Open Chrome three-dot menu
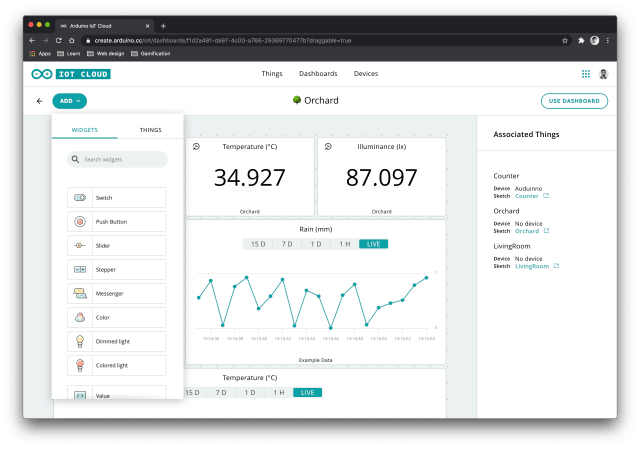Viewport: 640px width, 449px height. pos(608,40)
